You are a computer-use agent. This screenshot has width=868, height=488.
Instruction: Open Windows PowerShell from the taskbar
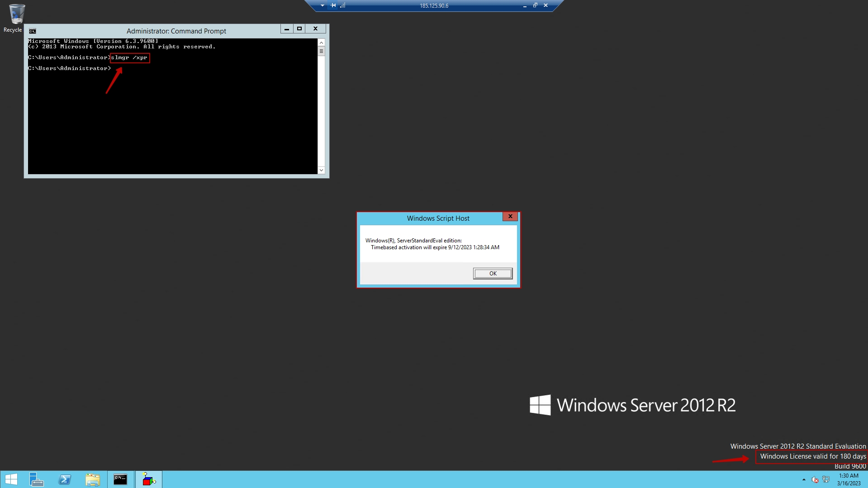(x=65, y=479)
